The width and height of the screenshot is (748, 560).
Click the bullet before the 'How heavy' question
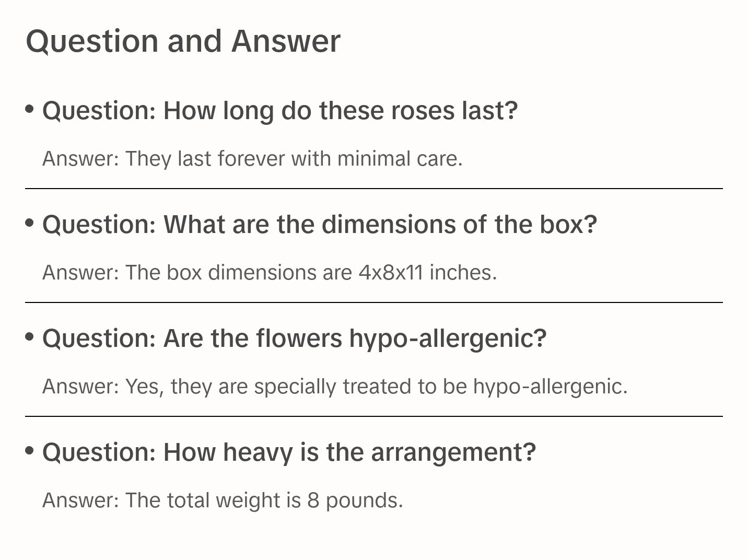coord(30,450)
